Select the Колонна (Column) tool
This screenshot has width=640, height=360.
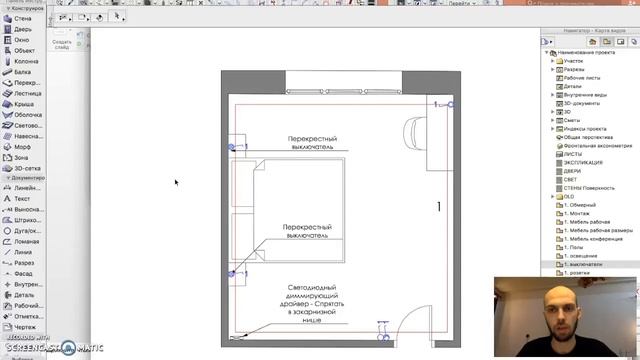point(22,61)
